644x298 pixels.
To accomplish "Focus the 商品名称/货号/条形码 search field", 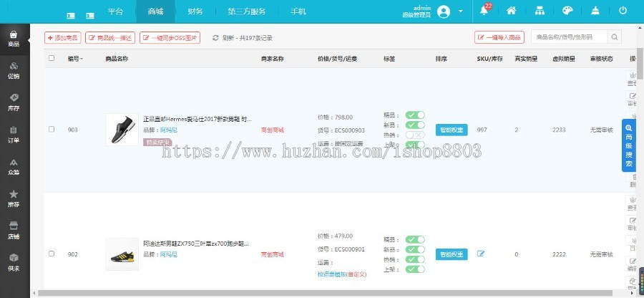I will [570, 37].
